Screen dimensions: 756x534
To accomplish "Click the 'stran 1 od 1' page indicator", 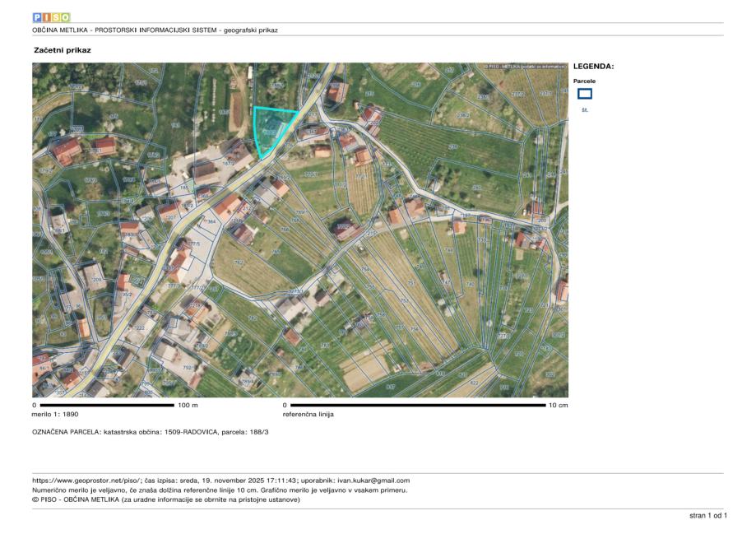I will tap(707, 515).
